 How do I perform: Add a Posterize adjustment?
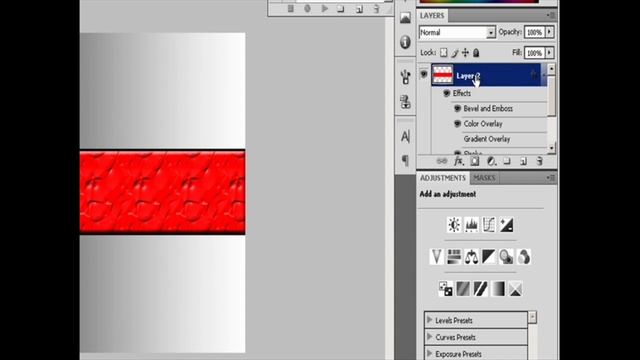(x=463, y=289)
